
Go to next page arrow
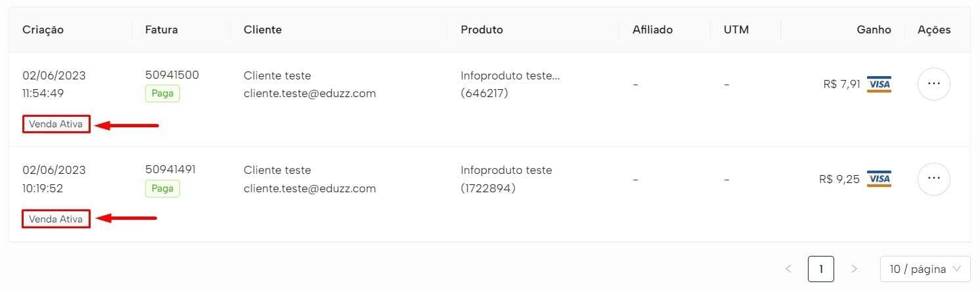tap(854, 269)
